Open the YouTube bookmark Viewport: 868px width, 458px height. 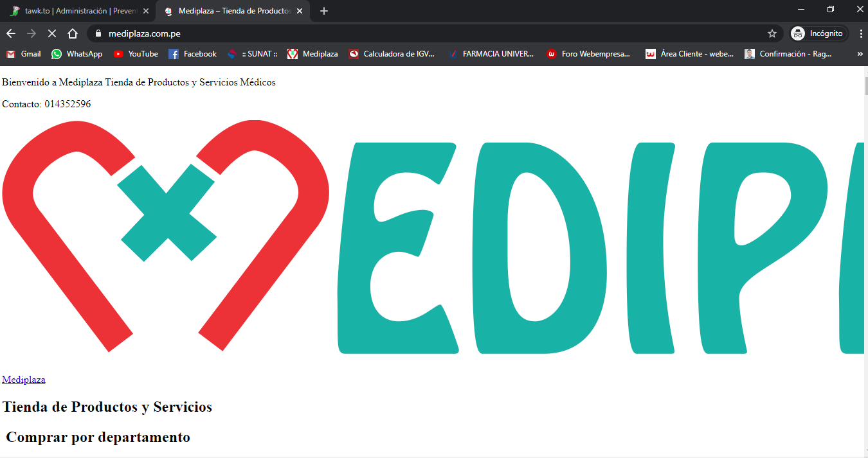(x=136, y=54)
